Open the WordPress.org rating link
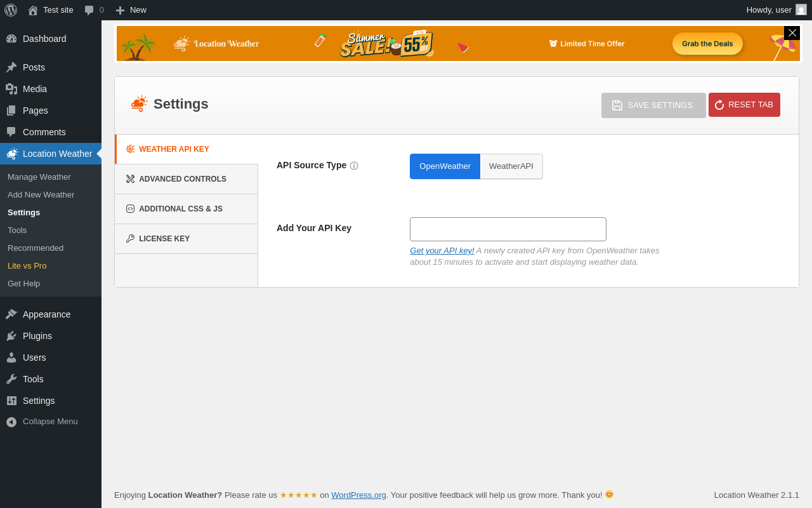 [358, 495]
